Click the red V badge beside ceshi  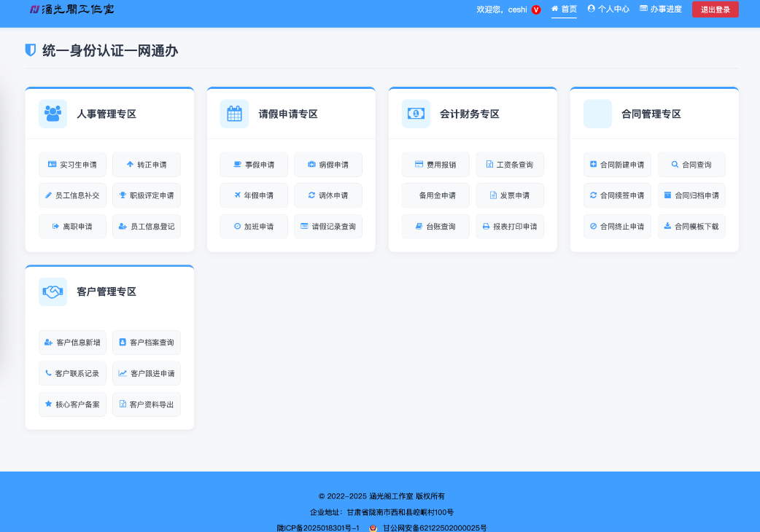tap(536, 9)
